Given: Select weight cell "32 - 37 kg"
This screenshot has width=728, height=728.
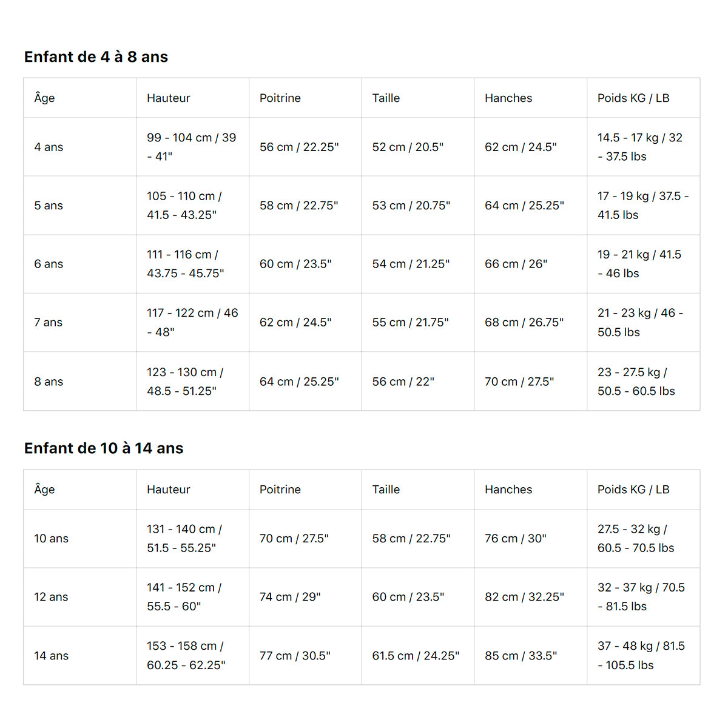Looking at the screenshot, I should [641, 597].
